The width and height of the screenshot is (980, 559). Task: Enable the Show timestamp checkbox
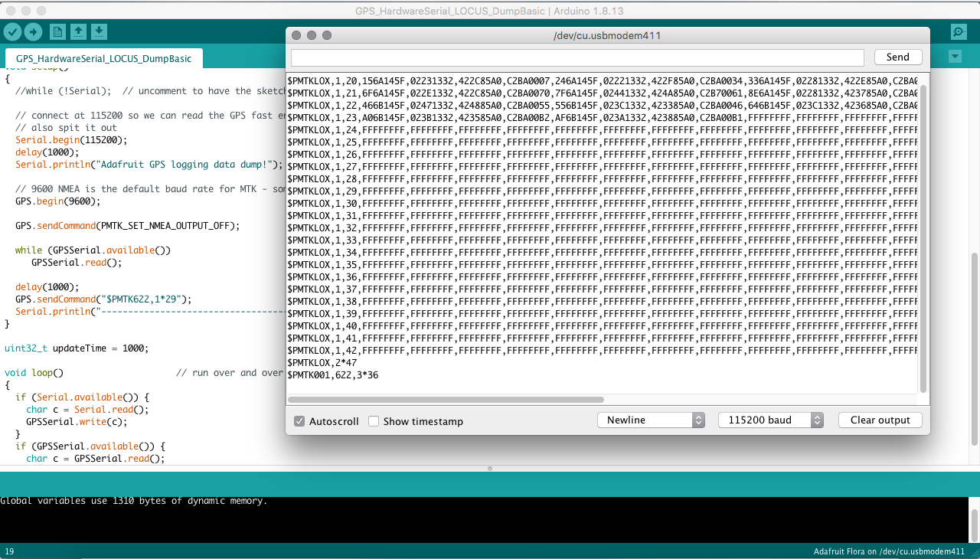tap(373, 420)
